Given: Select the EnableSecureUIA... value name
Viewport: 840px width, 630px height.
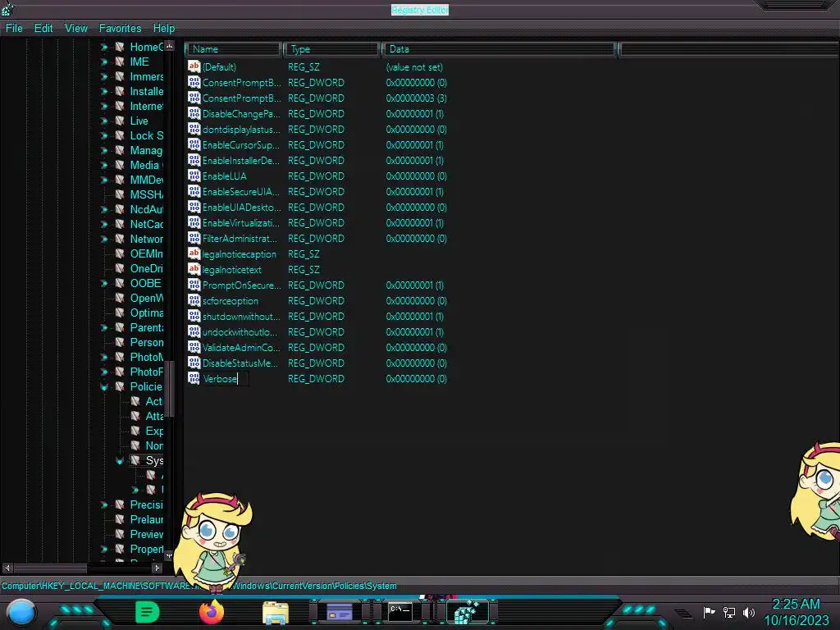Looking at the screenshot, I should [241, 192].
